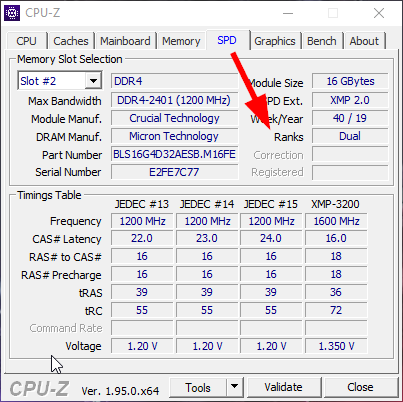The image size is (403, 402).
Task: Open the Tools dropdown arrow menu
Action: 235,388
